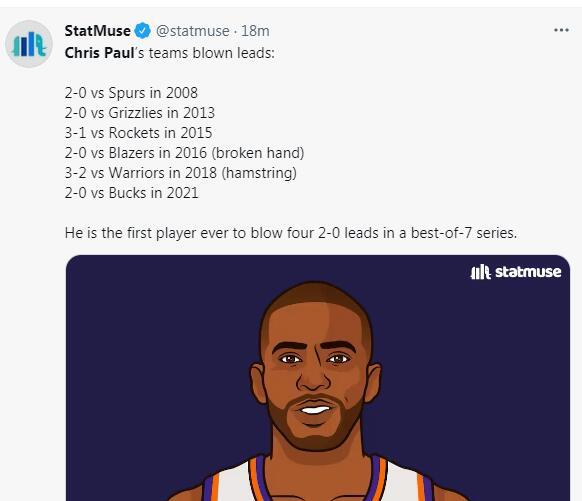The image size is (582, 501).
Task: Open the Chris Paul illustration image
Action: [x=318, y=378]
